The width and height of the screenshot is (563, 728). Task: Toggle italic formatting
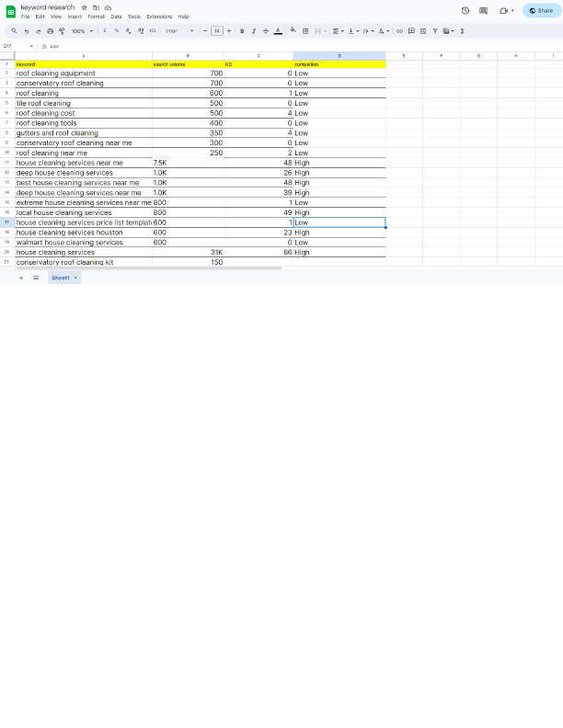[254, 31]
